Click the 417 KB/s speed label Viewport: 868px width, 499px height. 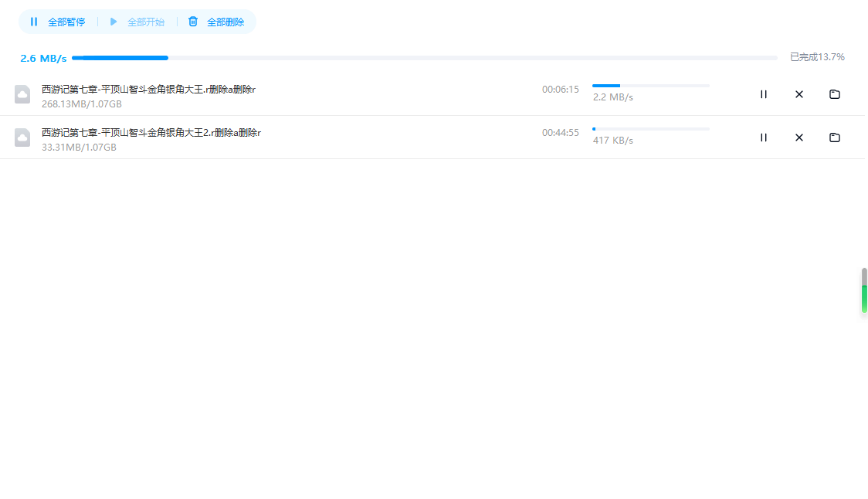pyautogui.click(x=613, y=140)
